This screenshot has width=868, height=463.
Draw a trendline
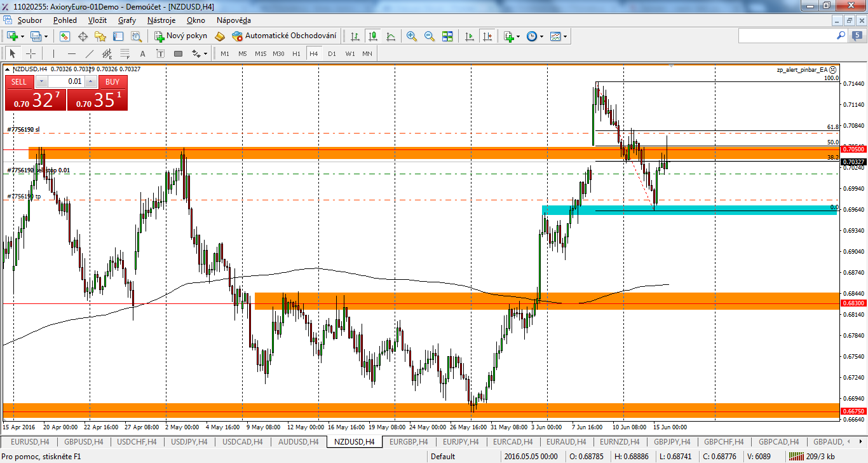(x=89, y=53)
